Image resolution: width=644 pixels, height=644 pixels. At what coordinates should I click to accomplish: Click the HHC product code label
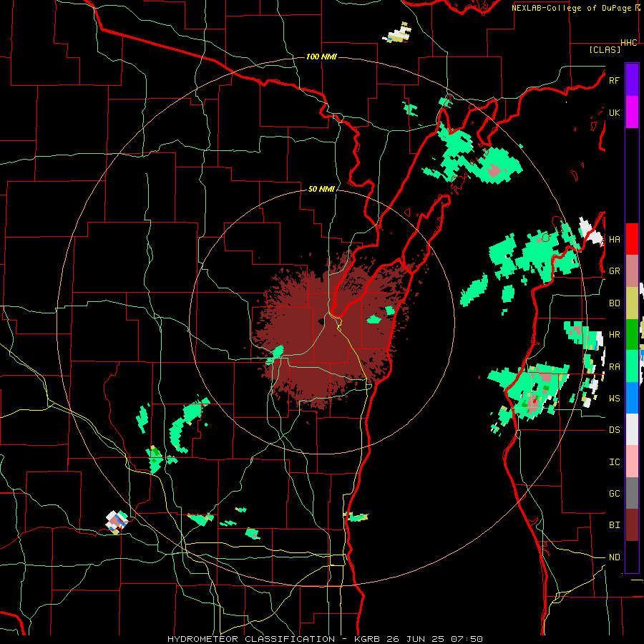click(628, 43)
